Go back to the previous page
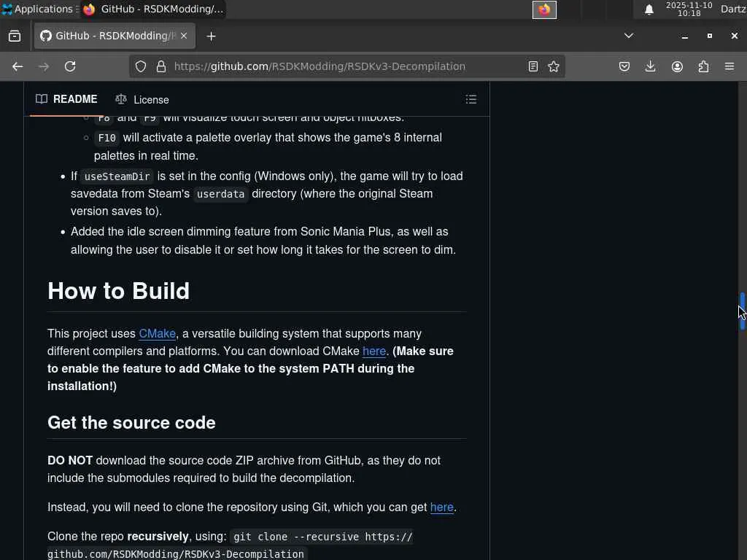Image resolution: width=747 pixels, height=560 pixels. (18, 66)
